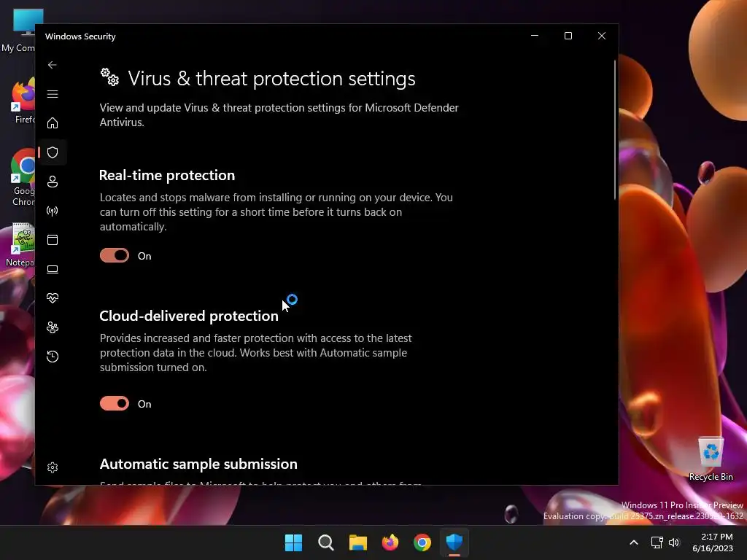Open App & browser control icon

tap(53, 240)
